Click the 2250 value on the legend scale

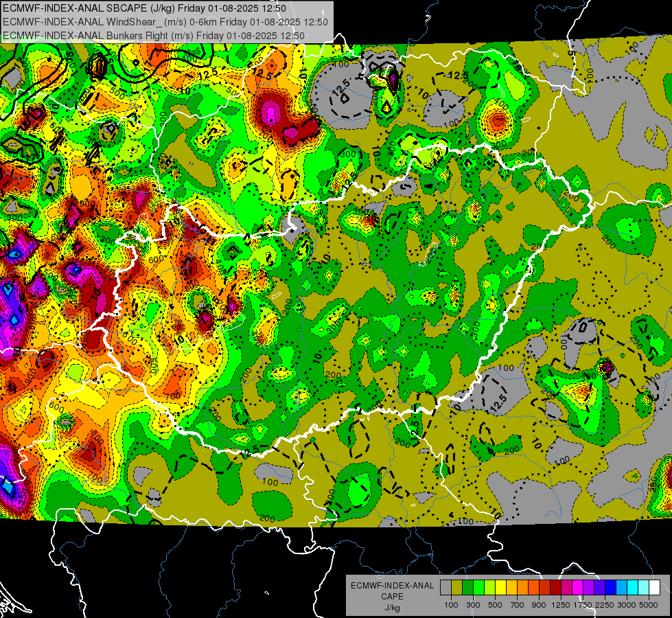click(605, 605)
